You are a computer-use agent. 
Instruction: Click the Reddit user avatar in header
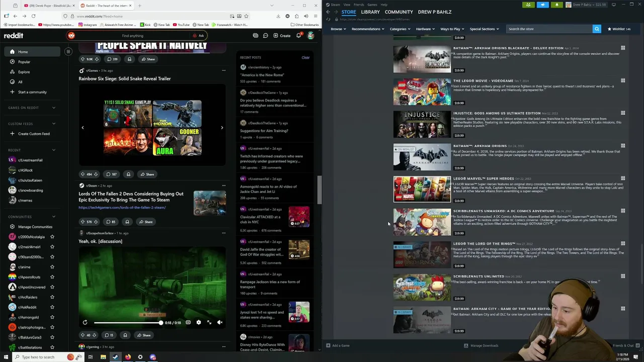[x=311, y=36]
